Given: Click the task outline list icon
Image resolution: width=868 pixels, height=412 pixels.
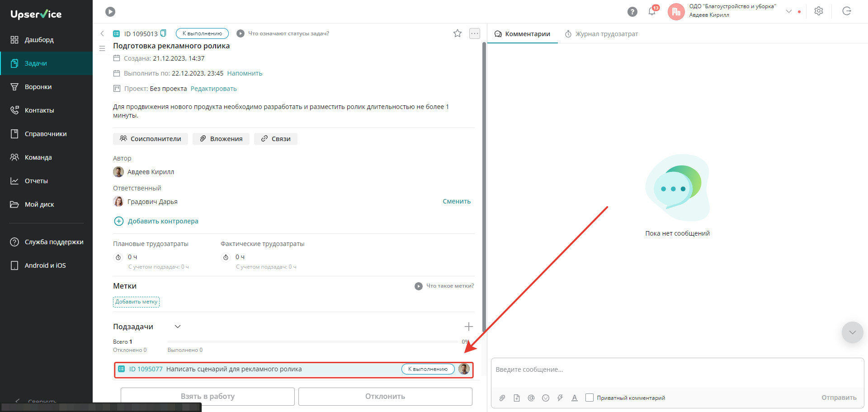Looking at the screenshot, I should pyautogui.click(x=102, y=48).
